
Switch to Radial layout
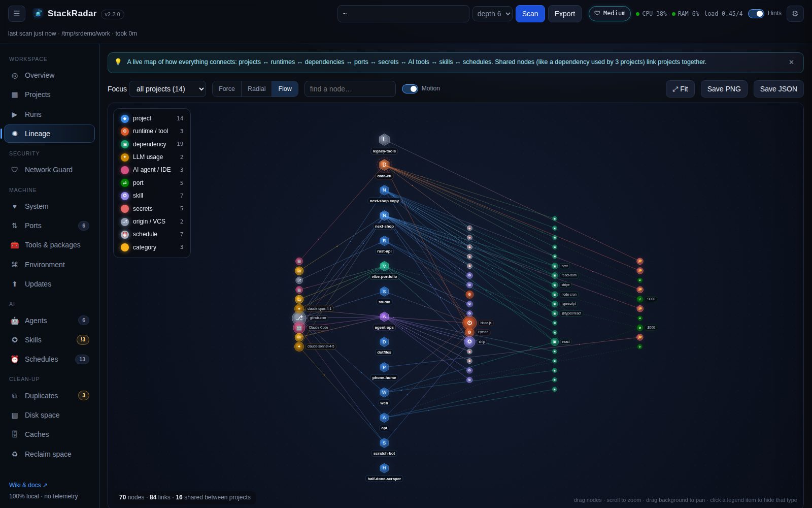[x=256, y=89]
